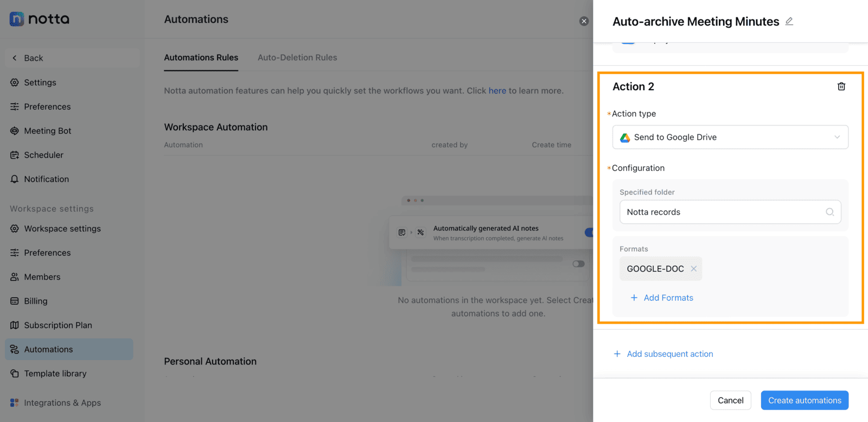Remove the GOOGLE-DOC format tag
This screenshot has width=868, height=422.
click(693, 269)
